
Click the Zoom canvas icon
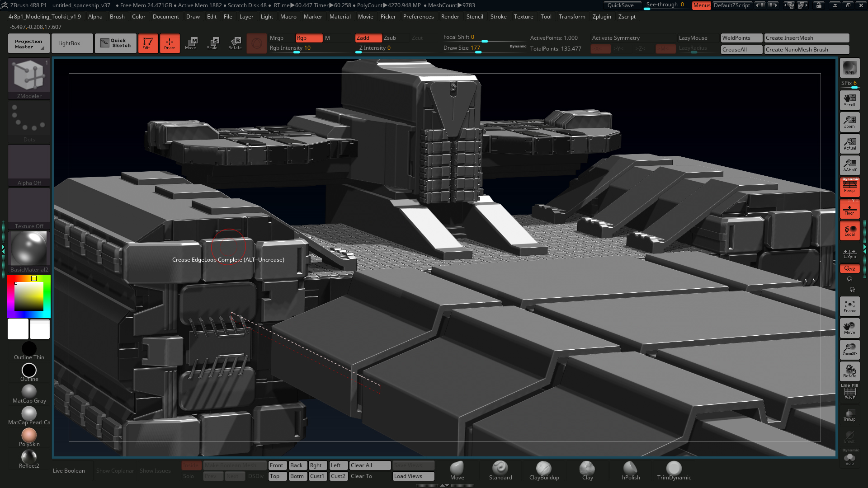(849, 122)
